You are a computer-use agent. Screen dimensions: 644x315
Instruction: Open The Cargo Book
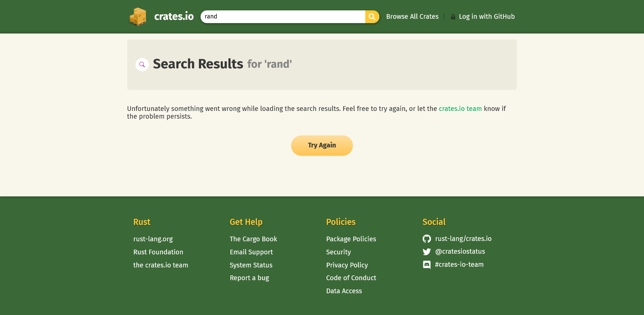pos(253,239)
